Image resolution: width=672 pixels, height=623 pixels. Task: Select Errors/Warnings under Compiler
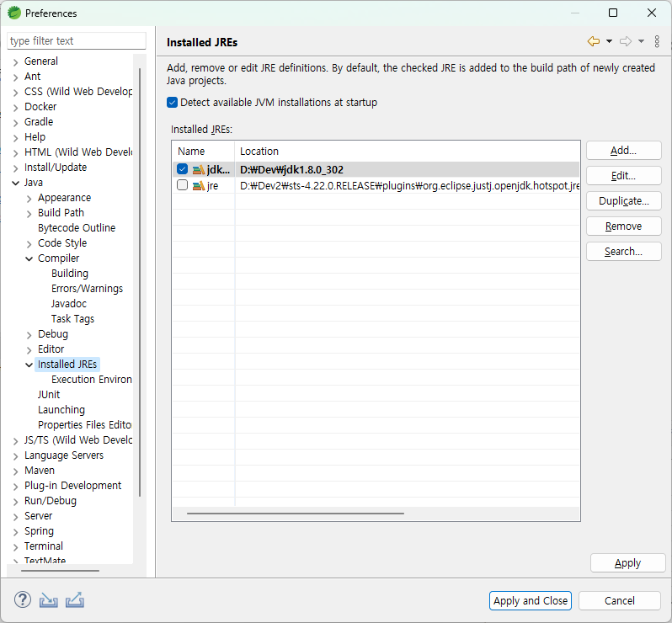87,289
